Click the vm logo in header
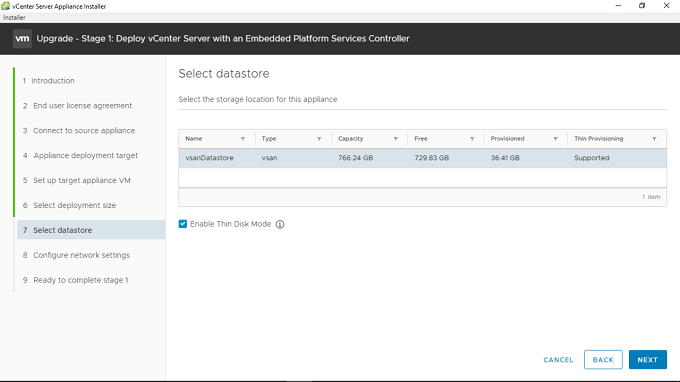This screenshot has width=680, height=382. (x=22, y=39)
